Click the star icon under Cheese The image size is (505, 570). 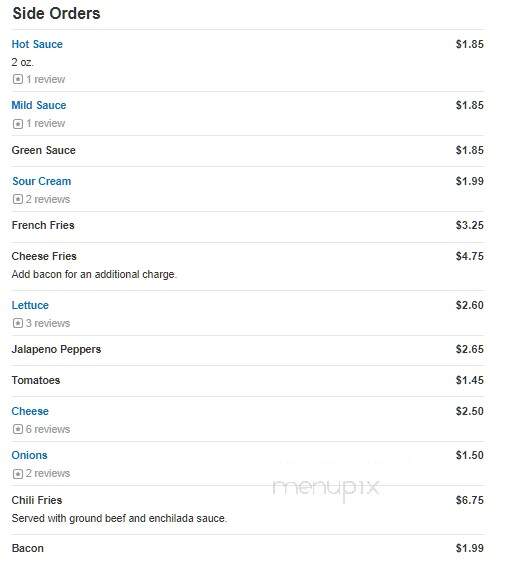(x=17, y=429)
